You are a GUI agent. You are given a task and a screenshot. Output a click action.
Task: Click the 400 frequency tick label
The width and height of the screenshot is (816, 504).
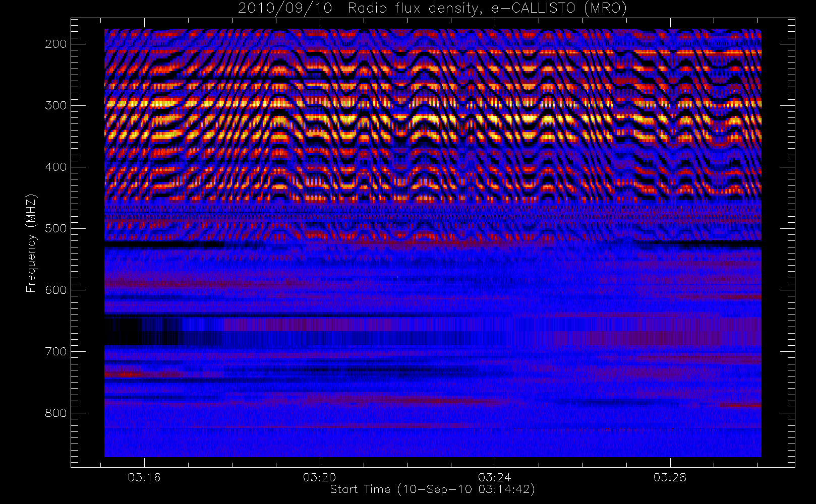click(55, 167)
